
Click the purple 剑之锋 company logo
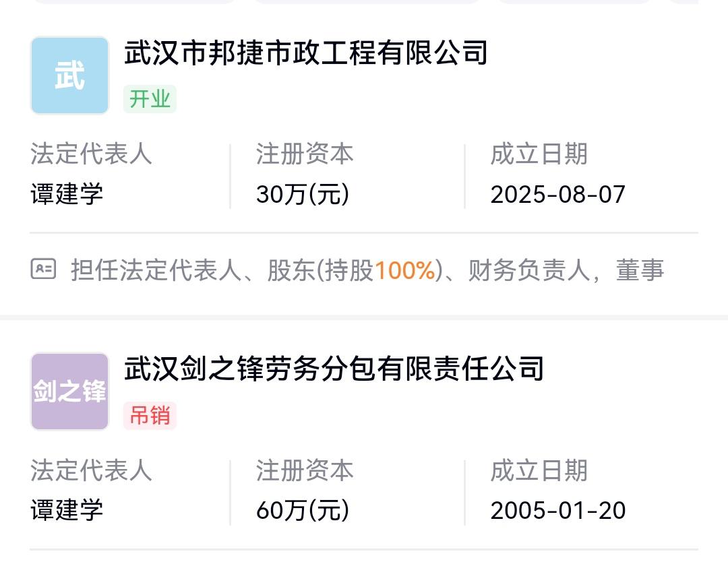[x=69, y=392]
